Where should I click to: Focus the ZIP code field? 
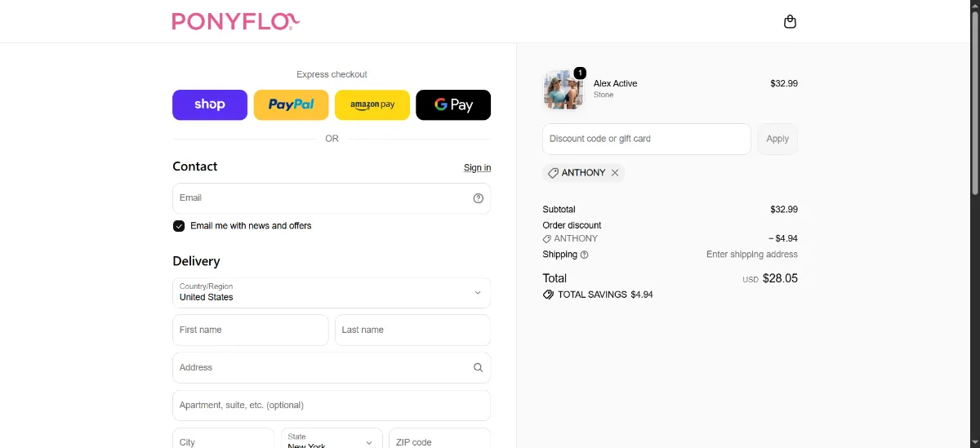click(x=439, y=438)
